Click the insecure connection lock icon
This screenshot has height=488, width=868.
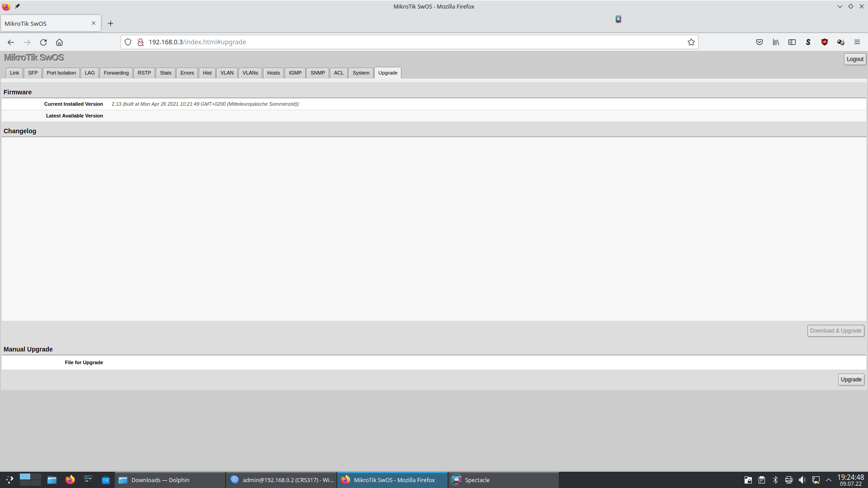click(x=141, y=42)
